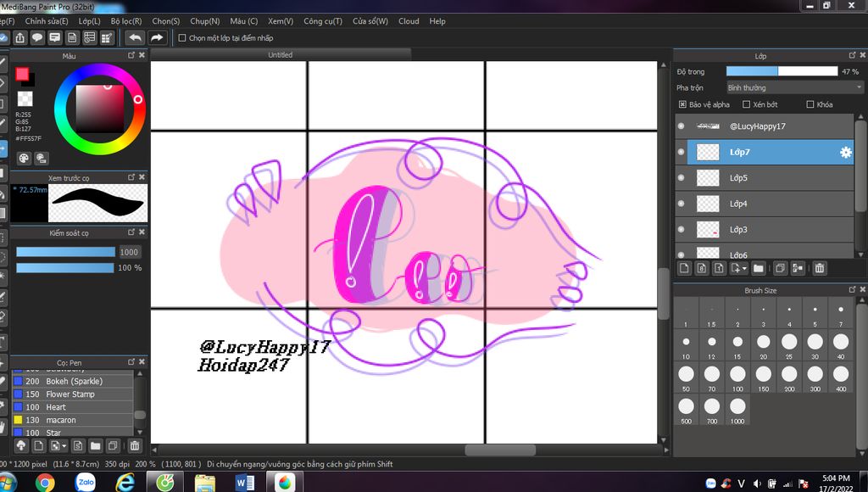Adjust the 'Độ trong' opacity slider
Viewport: 868px width, 492px height.
[782, 71]
